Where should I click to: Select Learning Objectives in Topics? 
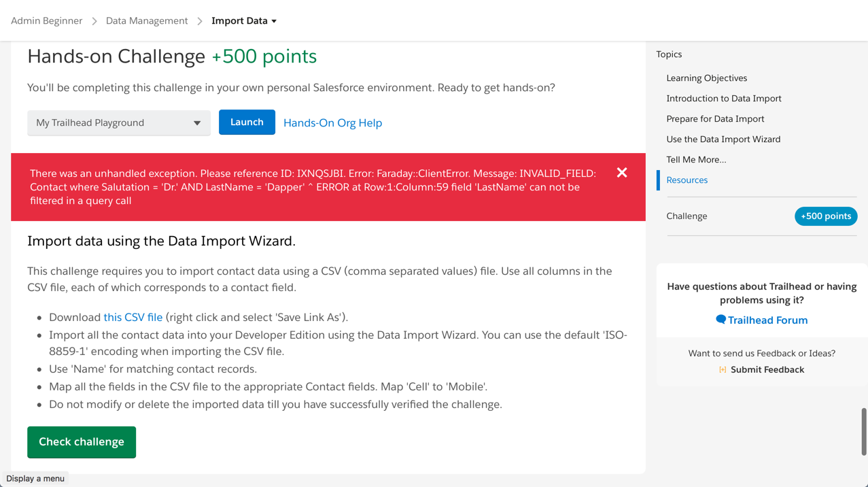707,78
